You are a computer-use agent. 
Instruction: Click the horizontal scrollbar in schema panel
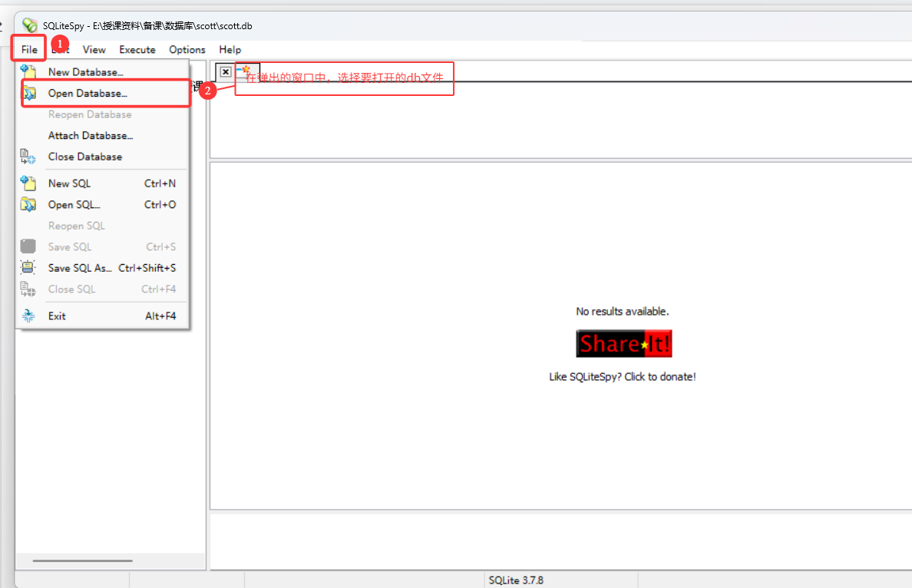(83, 560)
